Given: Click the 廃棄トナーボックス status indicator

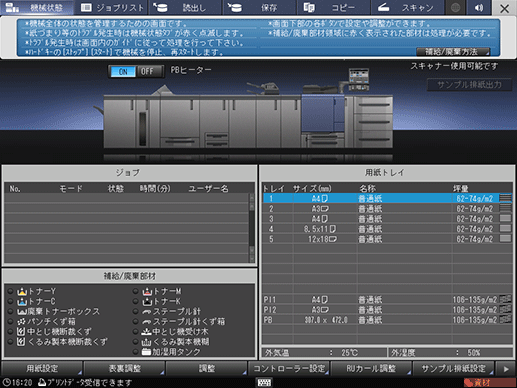Looking at the screenshot, I should tap(10, 311).
